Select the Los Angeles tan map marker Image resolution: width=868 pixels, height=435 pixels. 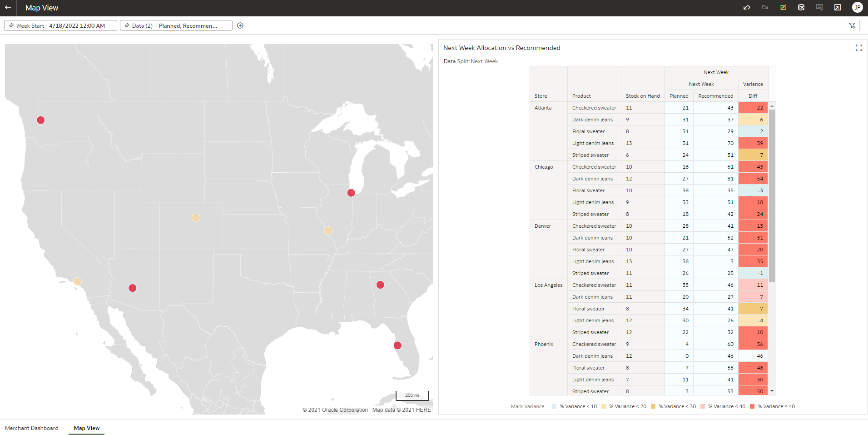coord(77,281)
